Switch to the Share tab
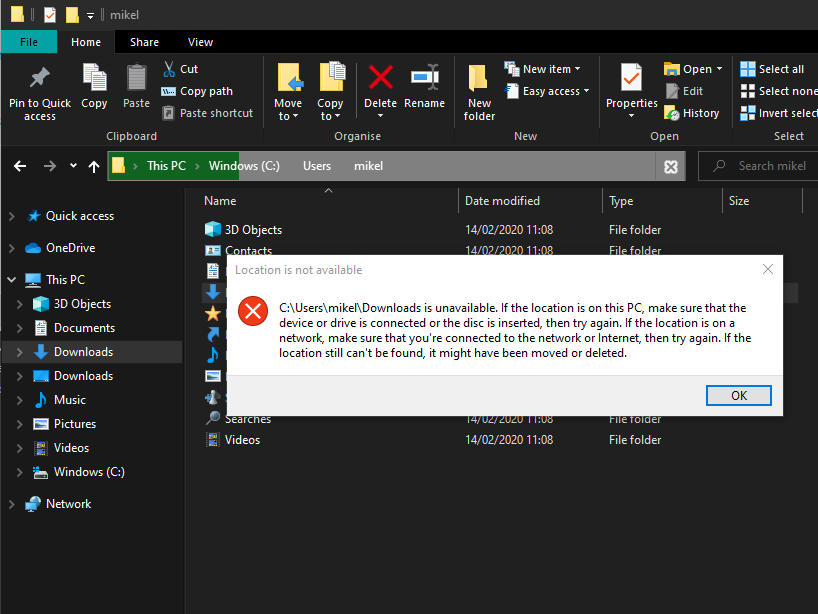Image resolution: width=818 pixels, height=614 pixels. [145, 42]
